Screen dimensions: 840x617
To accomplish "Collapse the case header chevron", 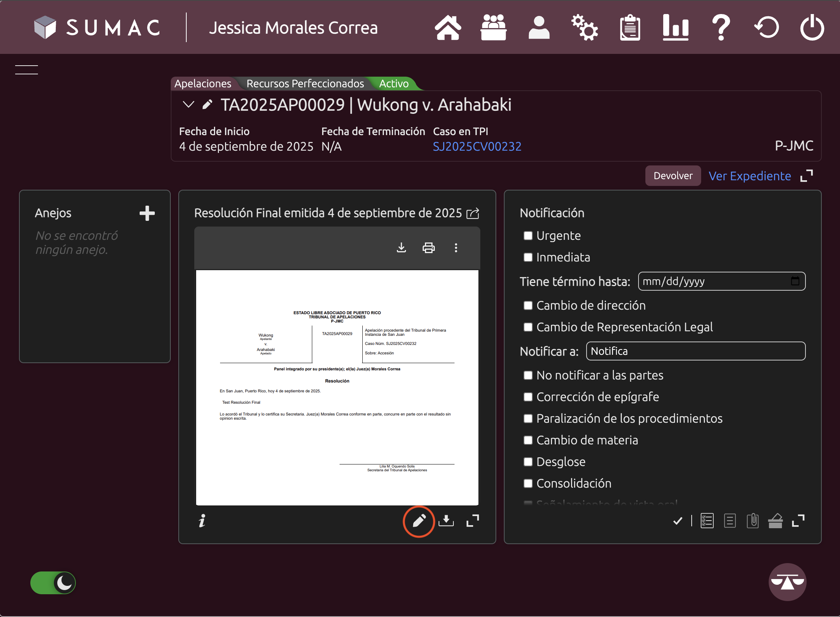I will point(188,104).
